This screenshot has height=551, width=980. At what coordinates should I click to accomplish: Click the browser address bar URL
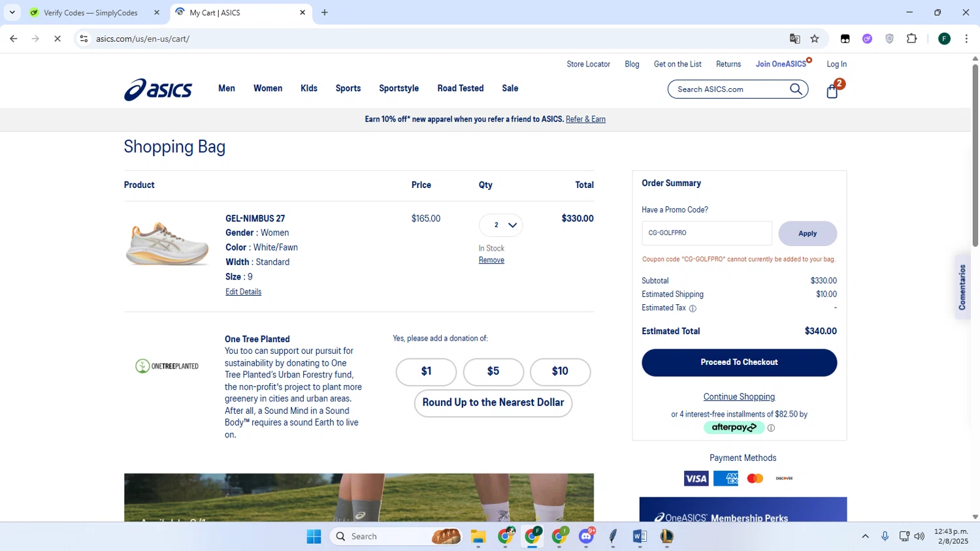click(142, 39)
